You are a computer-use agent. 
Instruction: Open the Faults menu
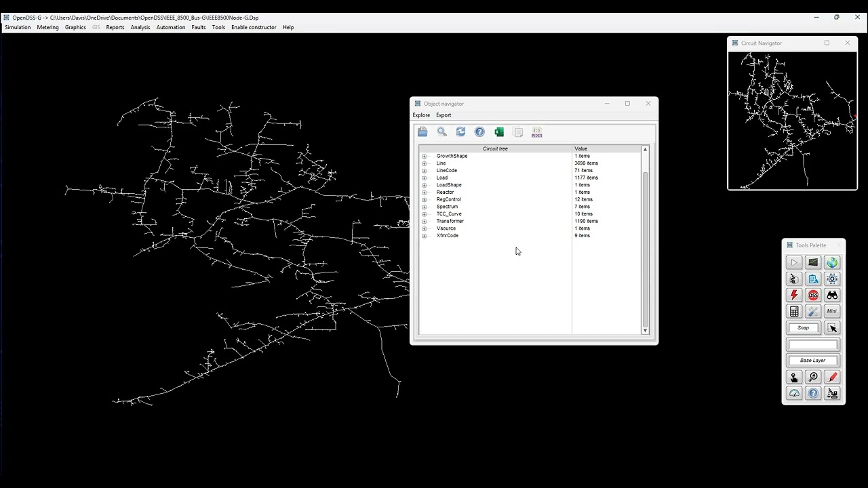pyautogui.click(x=199, y=27)
